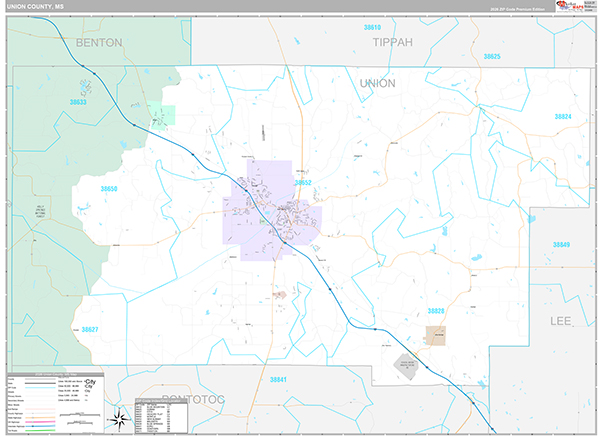Select ZIP code 38650 on the map
600x436 pixels.
tap(109, 188)
